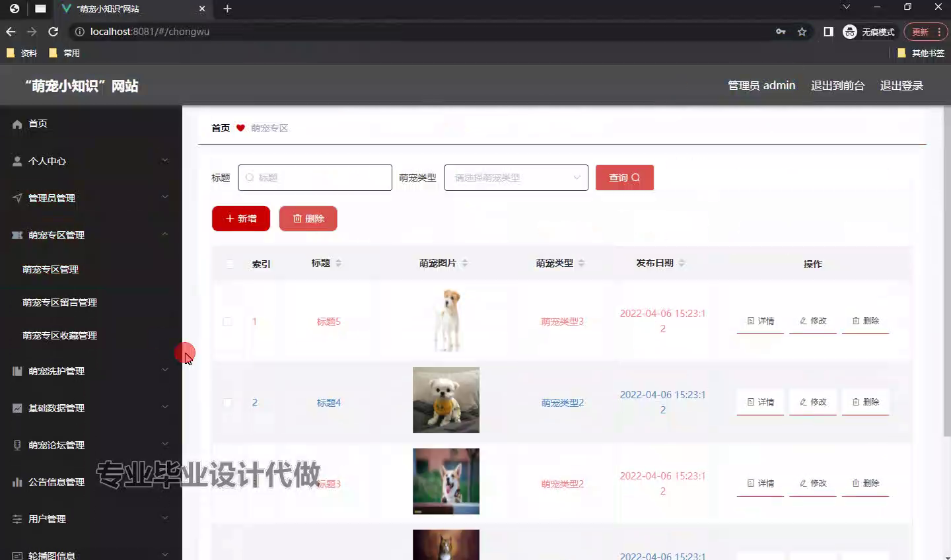951x560 pixels.
Task: Expand the 萌宠论坛管理 menu chevron
Action: 165,444
